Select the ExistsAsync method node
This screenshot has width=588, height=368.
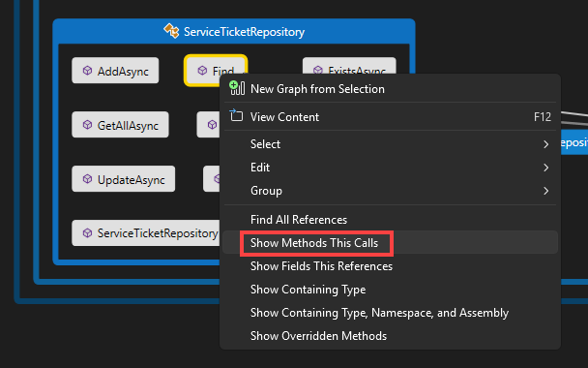click(x=349, y=66)
